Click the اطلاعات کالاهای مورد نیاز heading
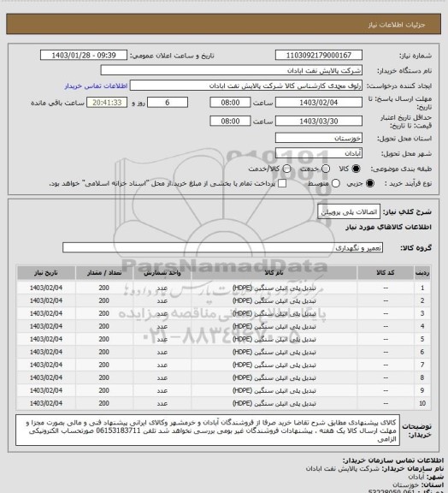 click(389, 227)
